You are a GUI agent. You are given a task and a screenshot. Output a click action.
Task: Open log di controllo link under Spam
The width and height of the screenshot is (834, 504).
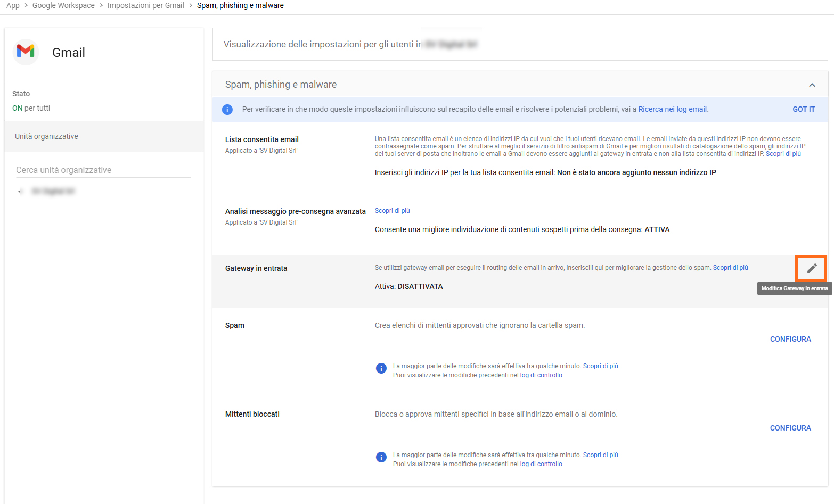[x=541, y=375]
